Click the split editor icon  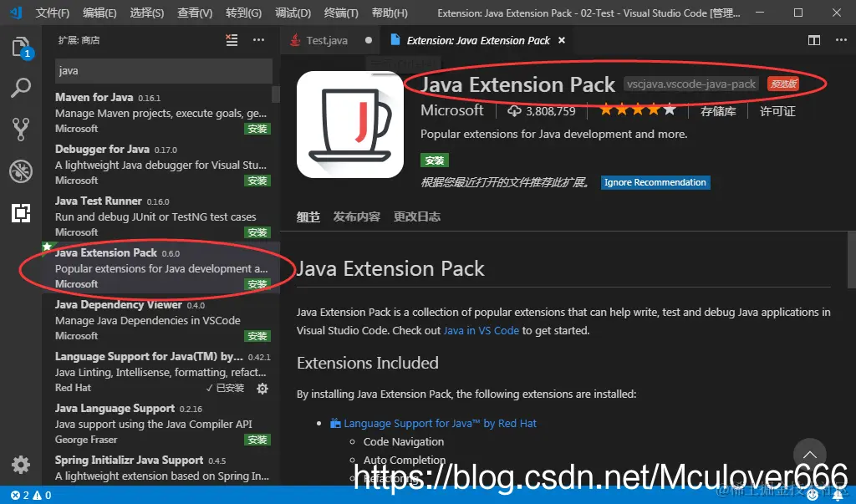[x=814, y=40]
